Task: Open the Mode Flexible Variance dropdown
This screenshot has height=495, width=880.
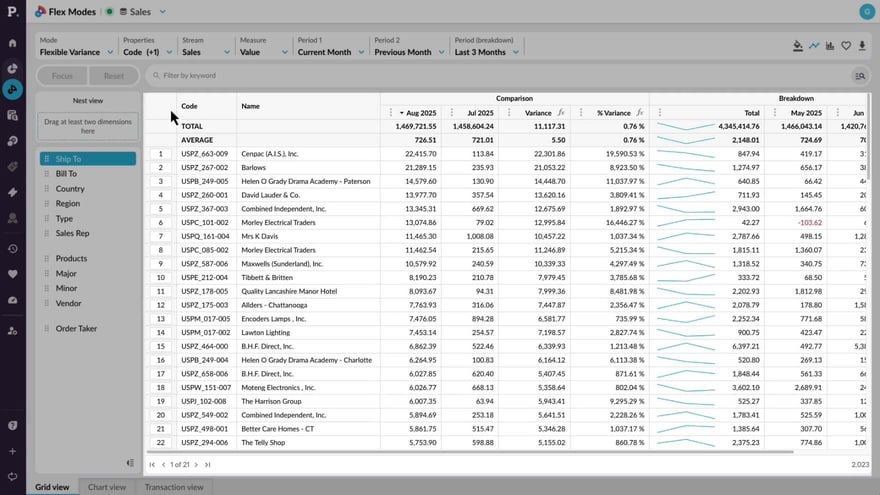Action: [x=75, y=52]
